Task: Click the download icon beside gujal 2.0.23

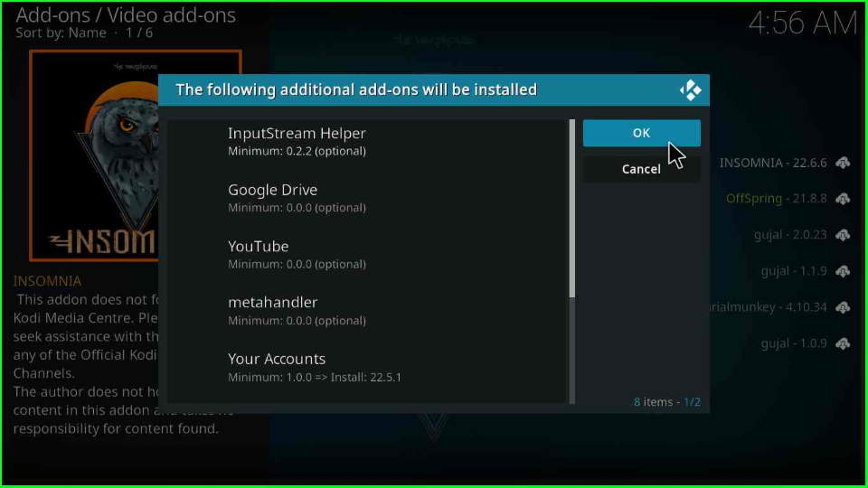Action: pyautogui.click(x=843, y=235)
